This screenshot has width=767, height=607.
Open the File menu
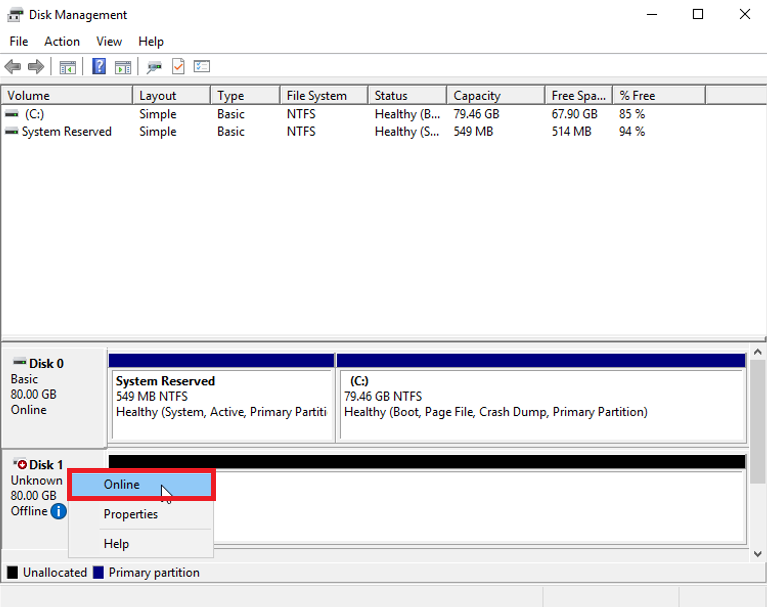point(19,41)
